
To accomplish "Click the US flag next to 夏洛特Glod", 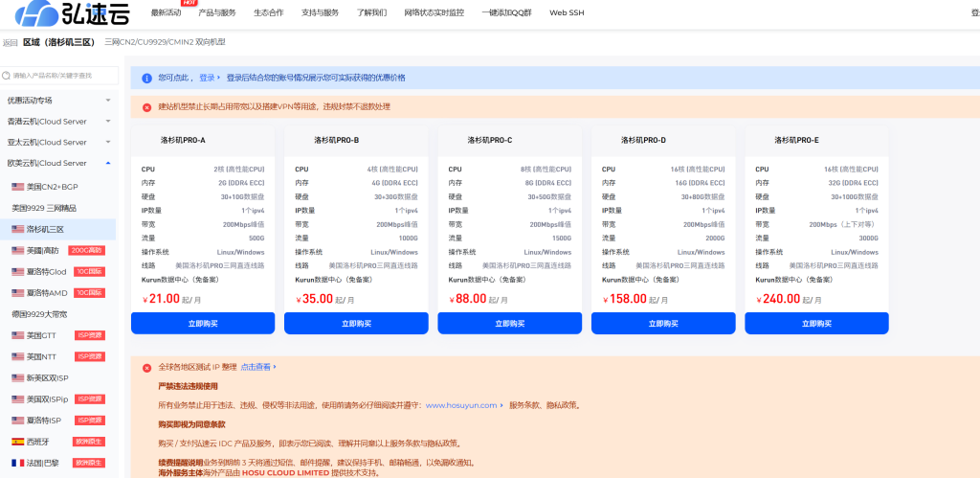I will pyautogui.click(x=17, y=271).
